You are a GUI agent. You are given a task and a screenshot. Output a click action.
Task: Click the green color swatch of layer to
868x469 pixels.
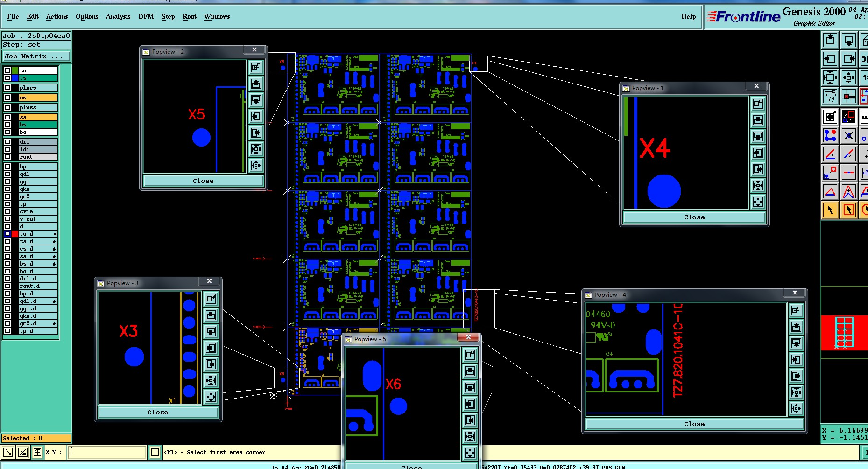15,70
